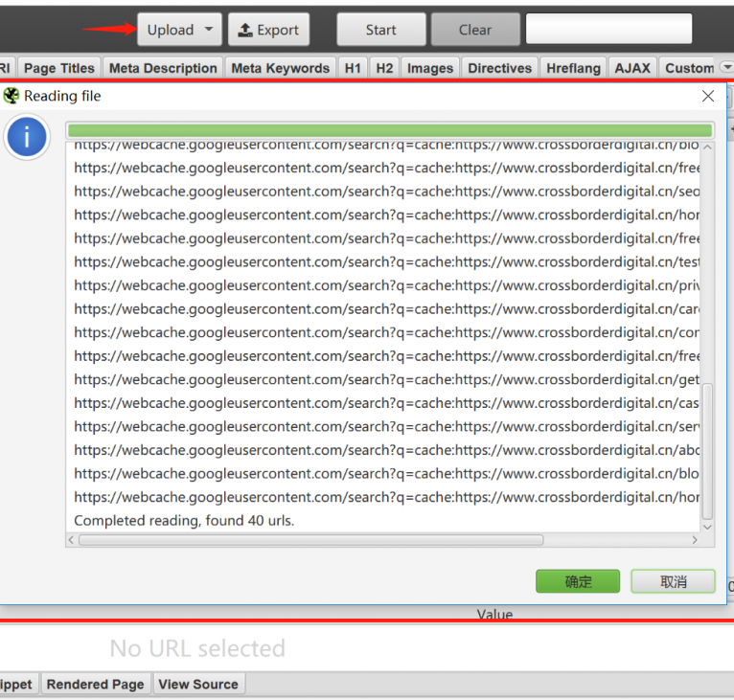Switch to the Hreflang tab

[573, 68]
